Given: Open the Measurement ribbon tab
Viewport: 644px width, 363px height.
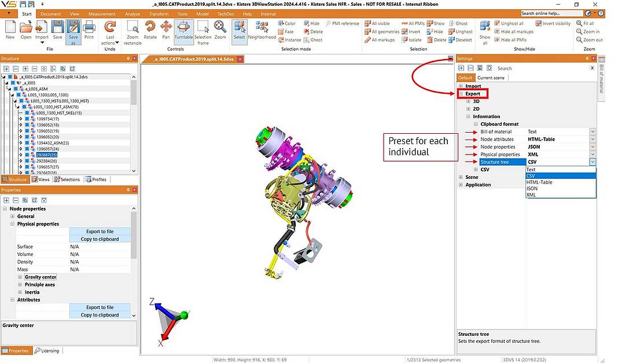Looking at the screenshot, I should [102, 14].
